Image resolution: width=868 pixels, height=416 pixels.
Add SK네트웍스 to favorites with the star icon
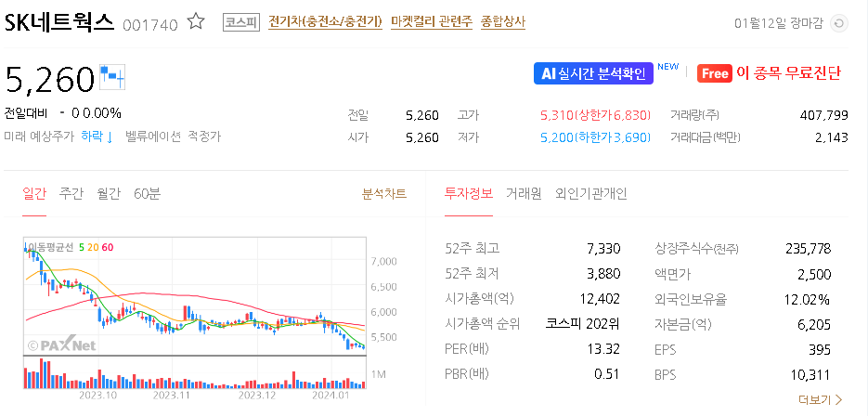(x=196, y=22)
